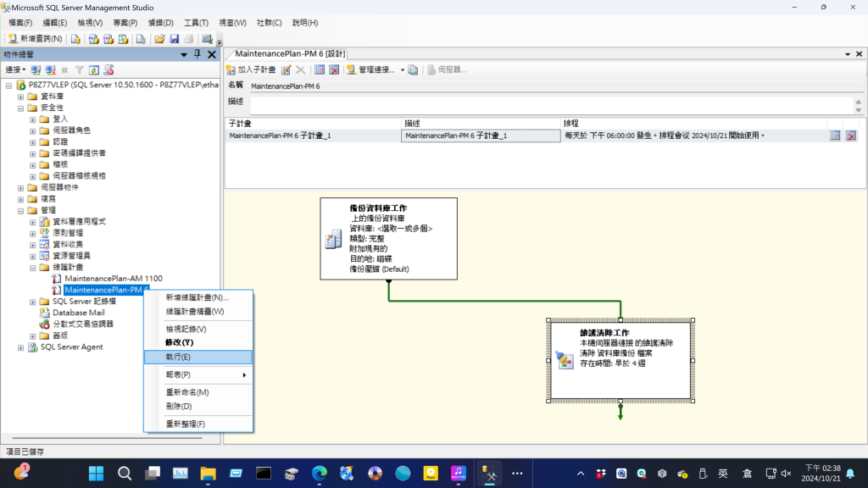Click the Save floppy disk icon

click(x=174, y=39)
